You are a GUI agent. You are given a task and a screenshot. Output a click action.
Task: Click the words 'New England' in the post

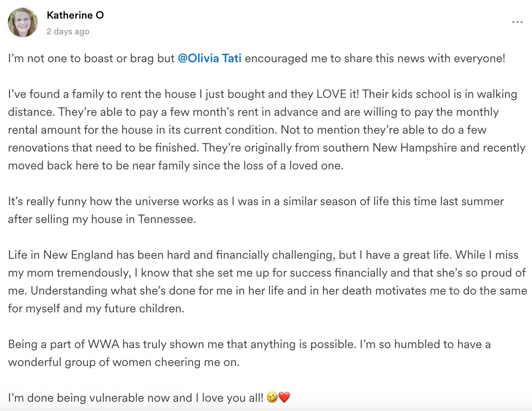pyautogui.click(x=78, y=255)
